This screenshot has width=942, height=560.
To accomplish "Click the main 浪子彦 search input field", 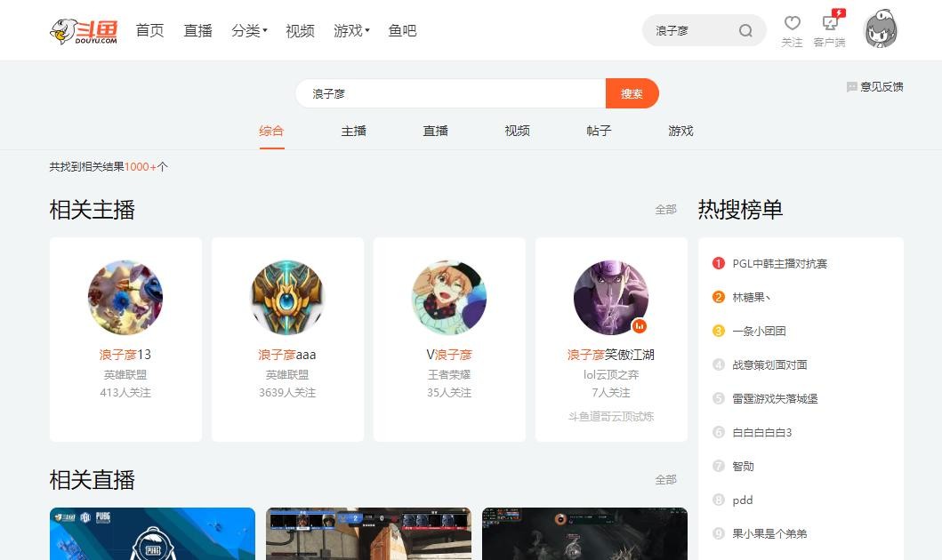I will coord(449,93).
